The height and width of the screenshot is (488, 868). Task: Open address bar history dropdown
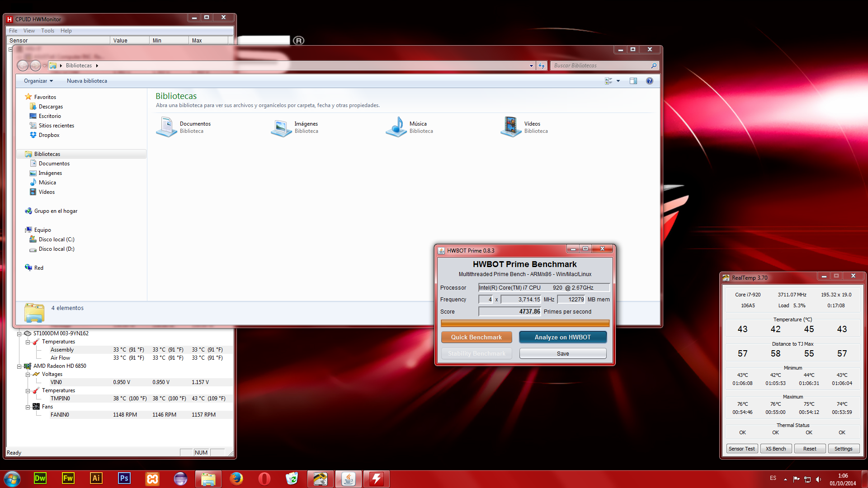tap(531, 66)
